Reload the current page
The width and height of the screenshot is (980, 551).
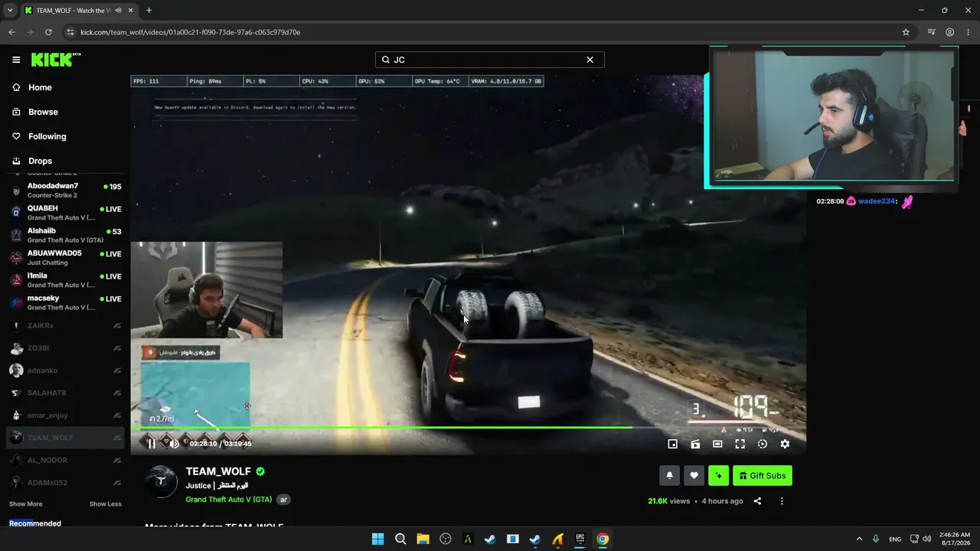point(48,32)
